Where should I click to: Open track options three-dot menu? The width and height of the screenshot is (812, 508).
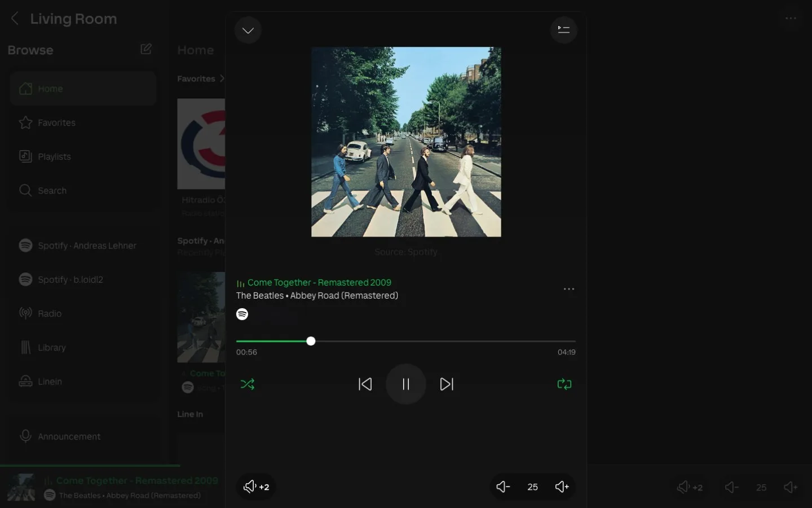pos(569,289)
